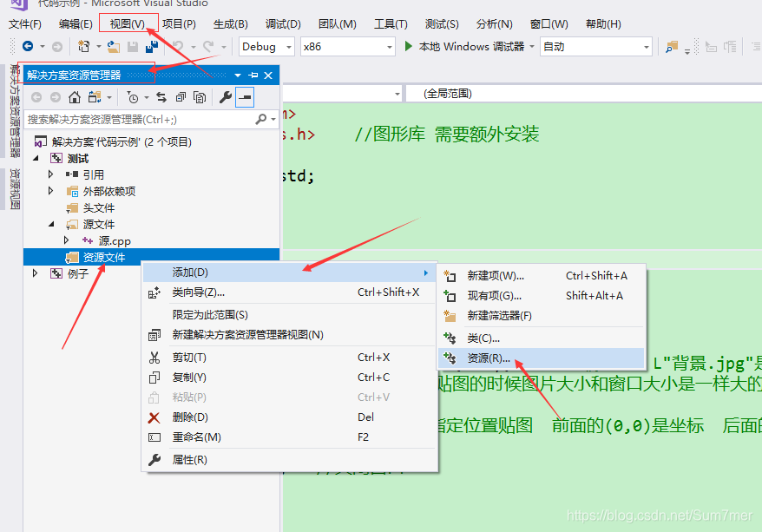Open the 视图(V) menu
The width and height of the screenshot is (762, 532).
pos(128,23)
